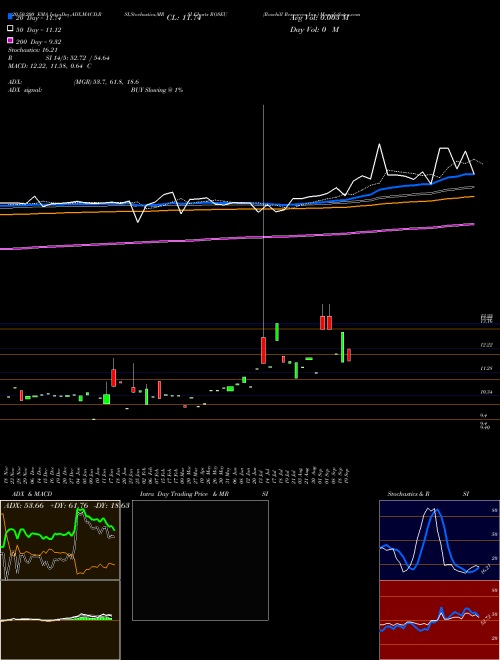Select the '50 Day - 11.12' legend text

[38, 30]
